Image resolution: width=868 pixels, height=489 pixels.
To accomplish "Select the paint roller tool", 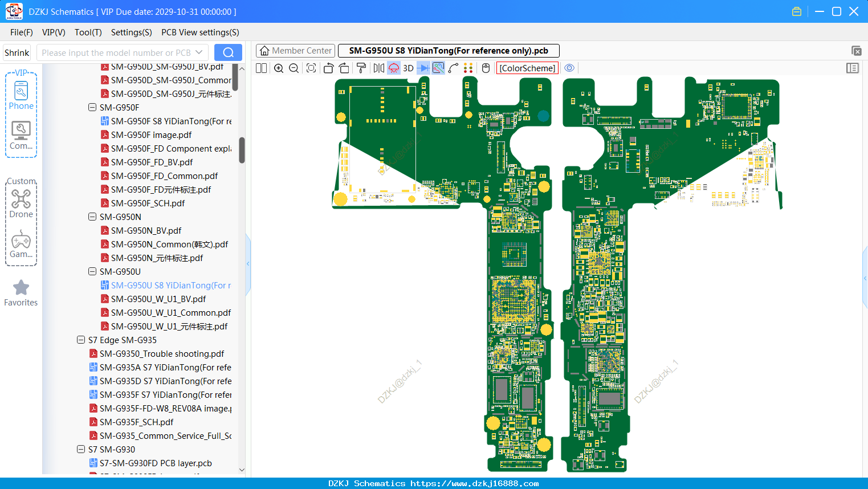I will pos(361,68).
